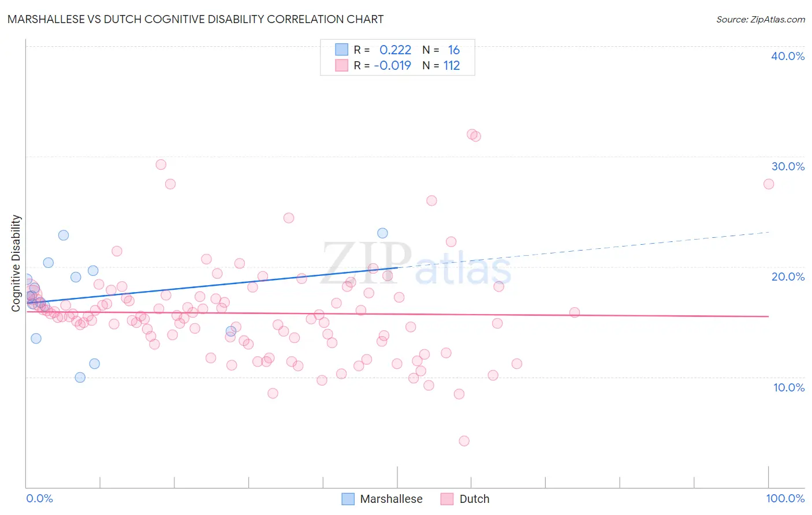The height and width of the screenshot is (515, 812).
Task: Click the Dutch legend swatch at bottom
Action: click(447, 499)
